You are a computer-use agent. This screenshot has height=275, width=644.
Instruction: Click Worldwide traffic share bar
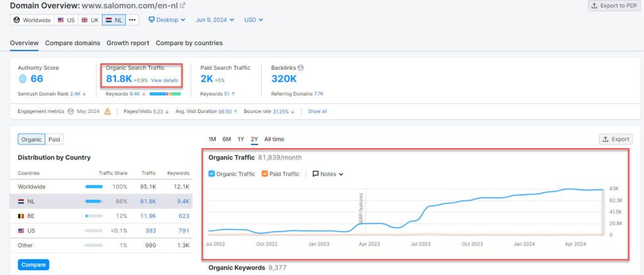(94, 186)
